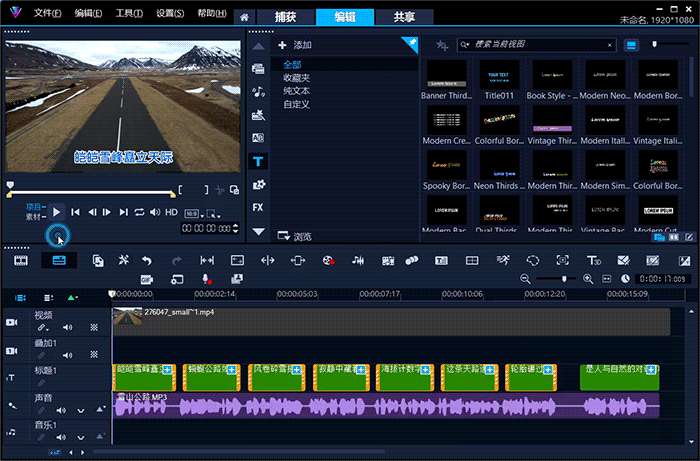Open the template library panel icon
The width and height of the screenshot is (700, 461).
258,115
